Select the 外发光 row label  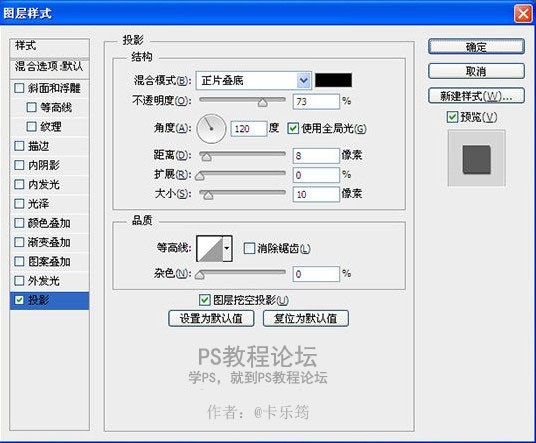pos(44,281)
